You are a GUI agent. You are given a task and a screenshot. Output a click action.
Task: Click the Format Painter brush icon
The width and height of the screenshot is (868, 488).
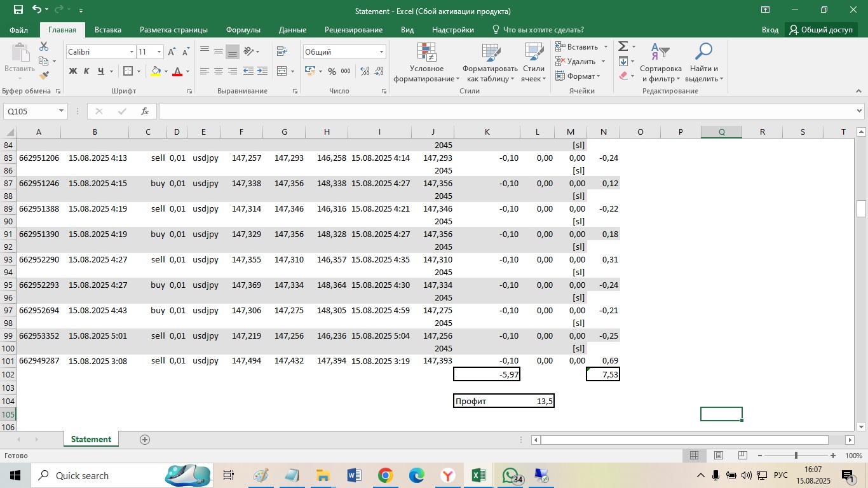[44, 75]
